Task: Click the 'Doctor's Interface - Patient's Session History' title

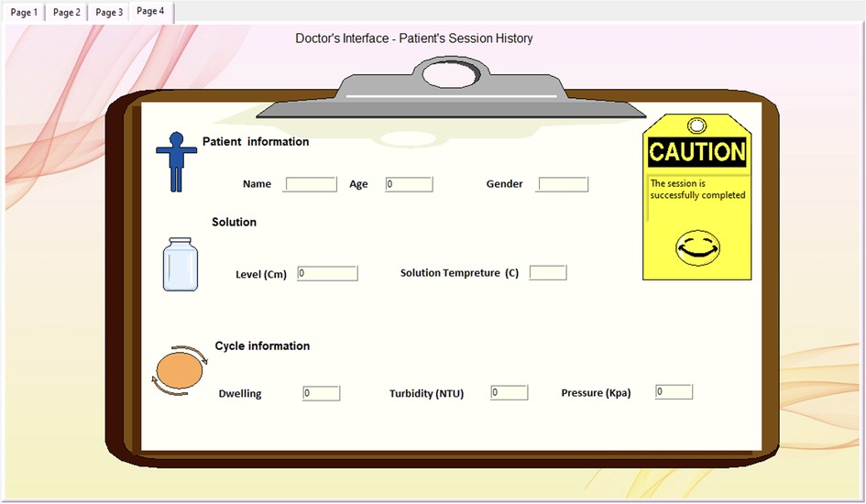Action: (x=414, y=38)
